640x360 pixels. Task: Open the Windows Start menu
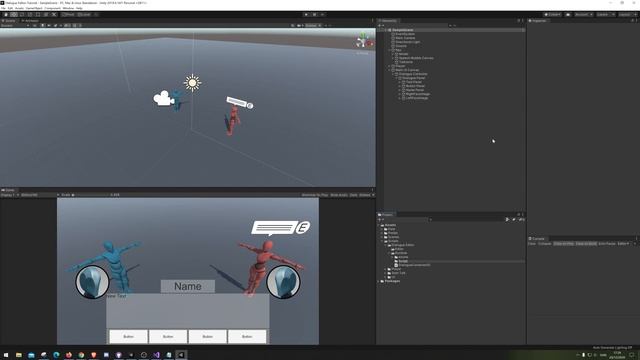click(x=6, y=355)
